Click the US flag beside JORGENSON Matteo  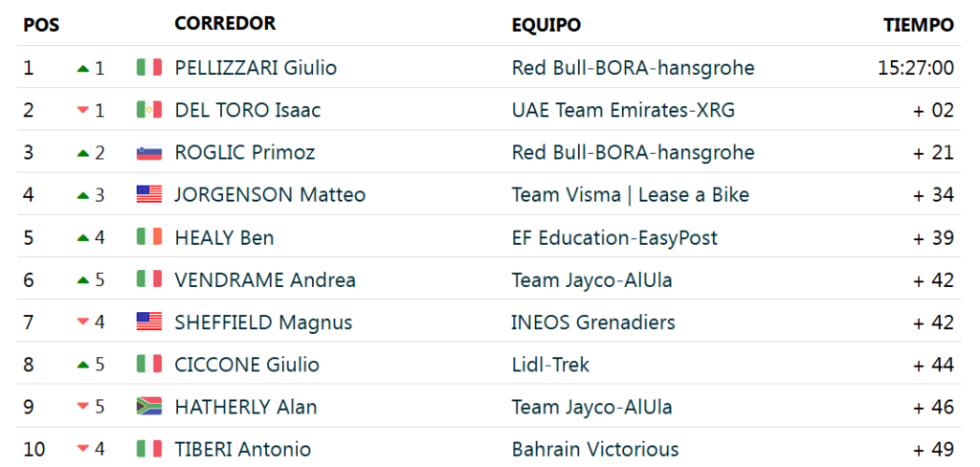tap(148, 195)
